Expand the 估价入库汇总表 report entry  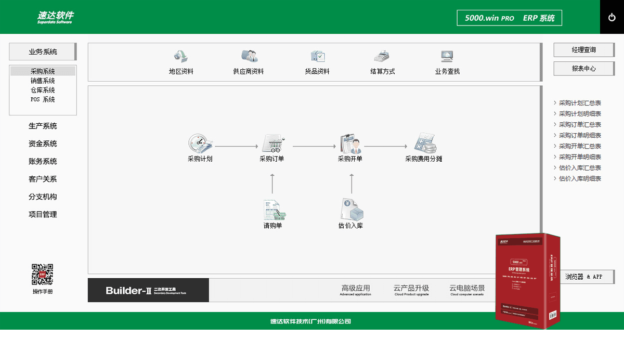[579, 167]
